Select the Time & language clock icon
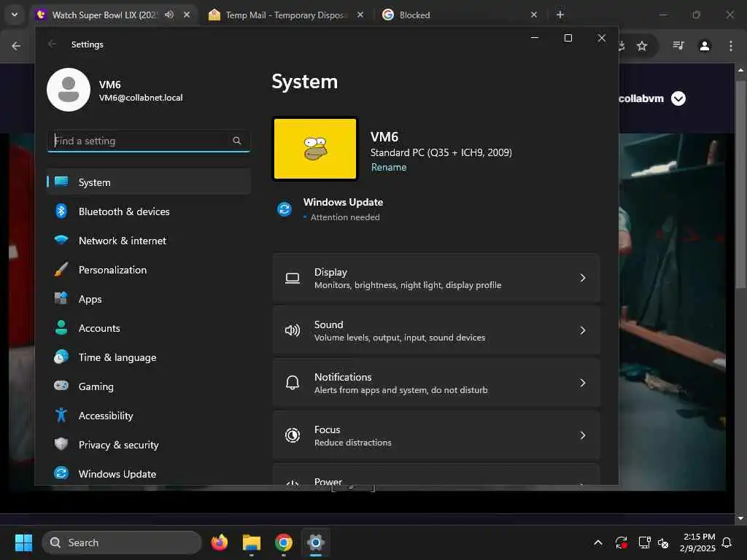 (61, 357)
